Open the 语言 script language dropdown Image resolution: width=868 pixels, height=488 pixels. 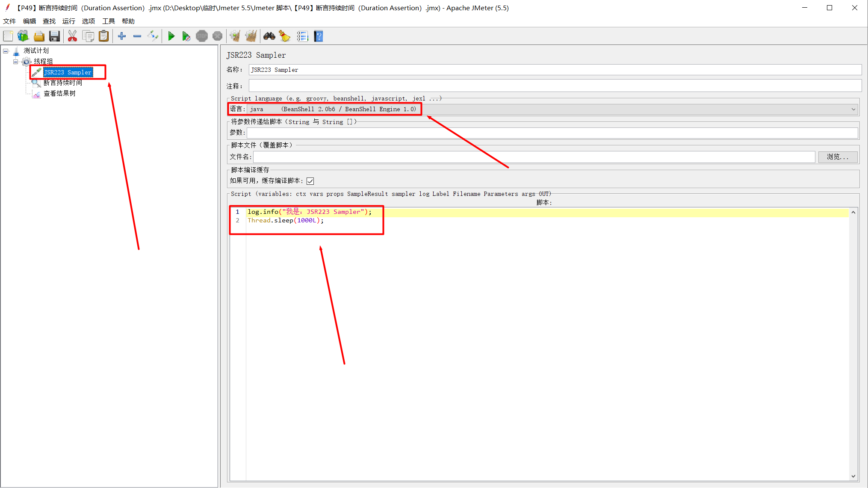pos(552,109)
